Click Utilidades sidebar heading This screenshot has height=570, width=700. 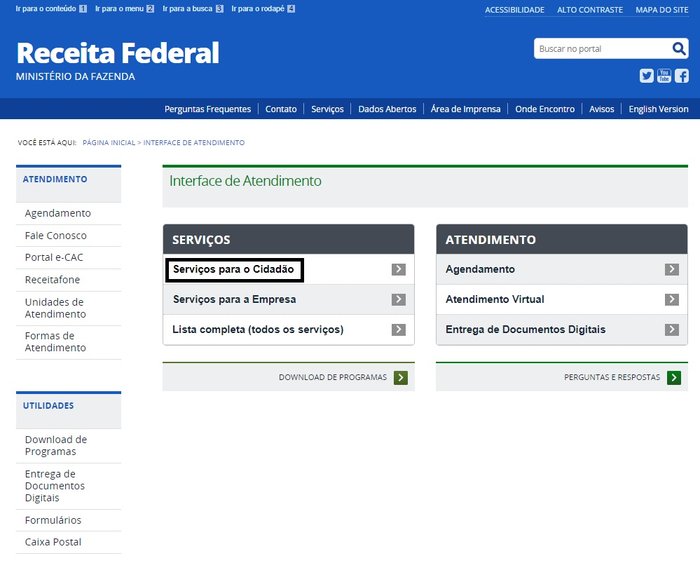click(48, 405)
